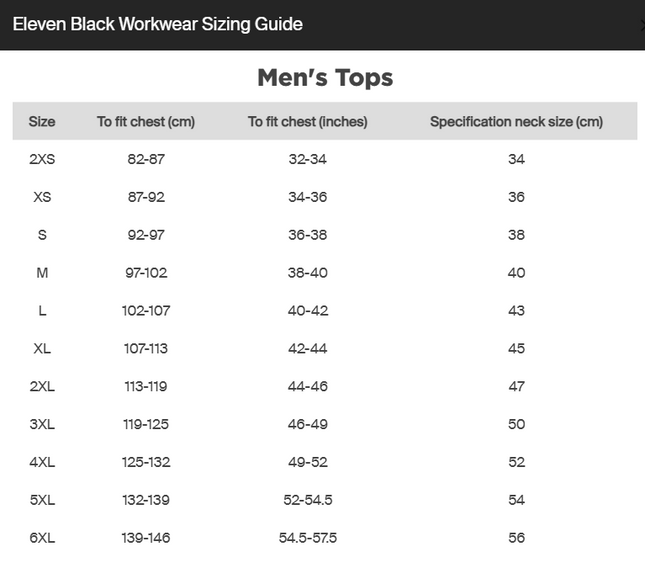
Task: Select the Specification neck size (cm) header
Action: click(516, 122)
